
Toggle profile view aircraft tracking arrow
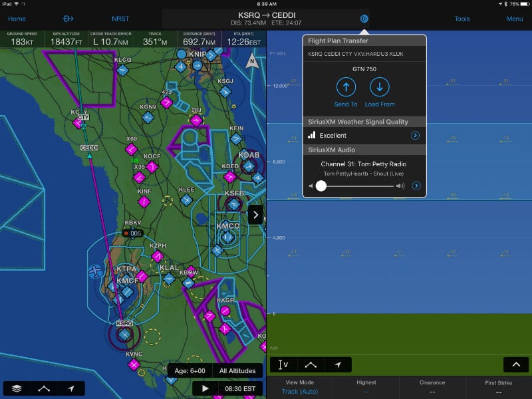click(x=338, y=364)
